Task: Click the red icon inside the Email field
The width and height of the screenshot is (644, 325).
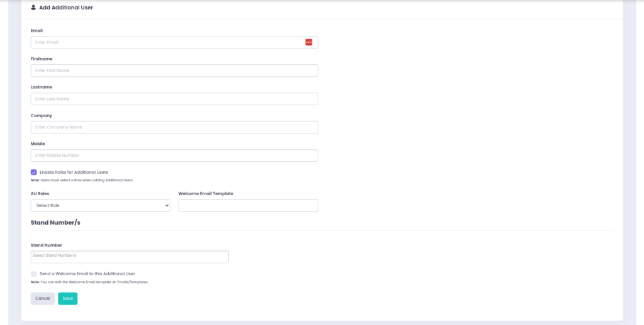Action: pyautogui.click(x=309, y=42)
